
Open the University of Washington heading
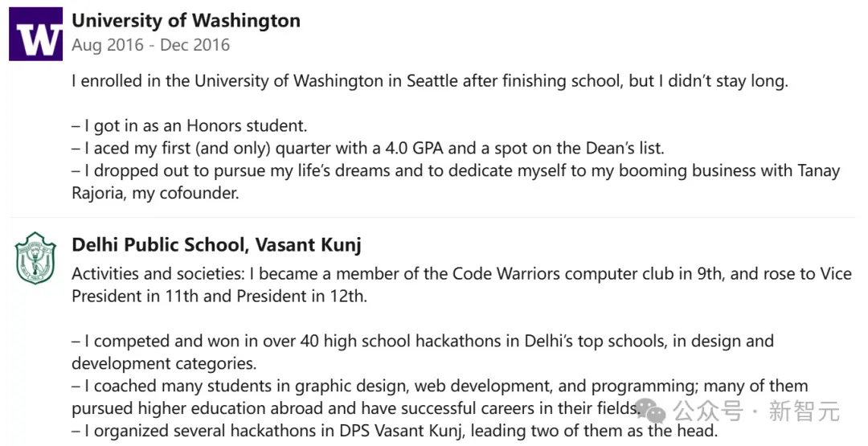click(186, 21)
